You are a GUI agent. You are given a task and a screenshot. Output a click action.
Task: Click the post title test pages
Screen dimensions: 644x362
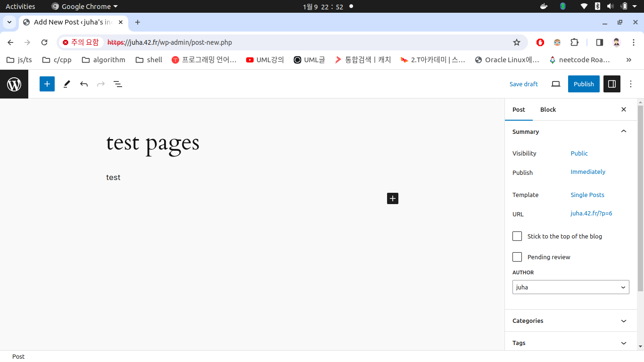click(x=153, y=143)
